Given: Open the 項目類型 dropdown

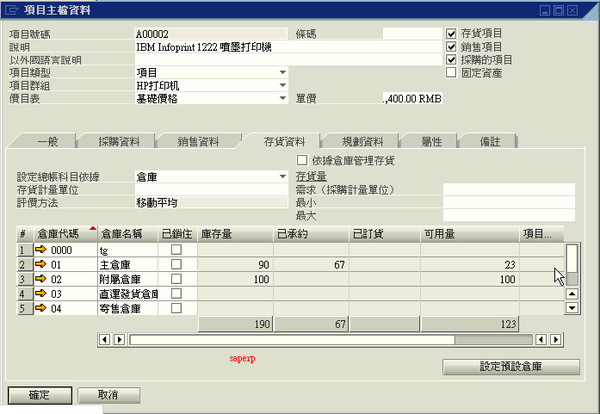Looking at the screenshot, I should 282,72.
